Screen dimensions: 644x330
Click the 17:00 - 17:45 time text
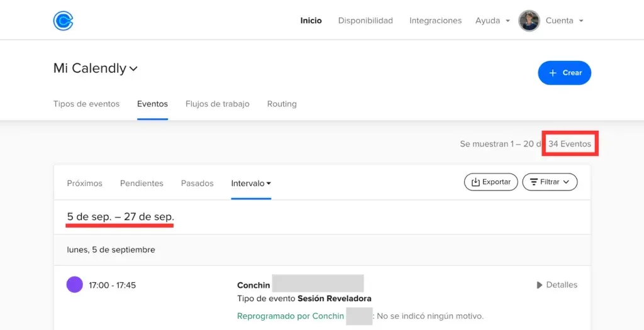click(x=112, y=285)
